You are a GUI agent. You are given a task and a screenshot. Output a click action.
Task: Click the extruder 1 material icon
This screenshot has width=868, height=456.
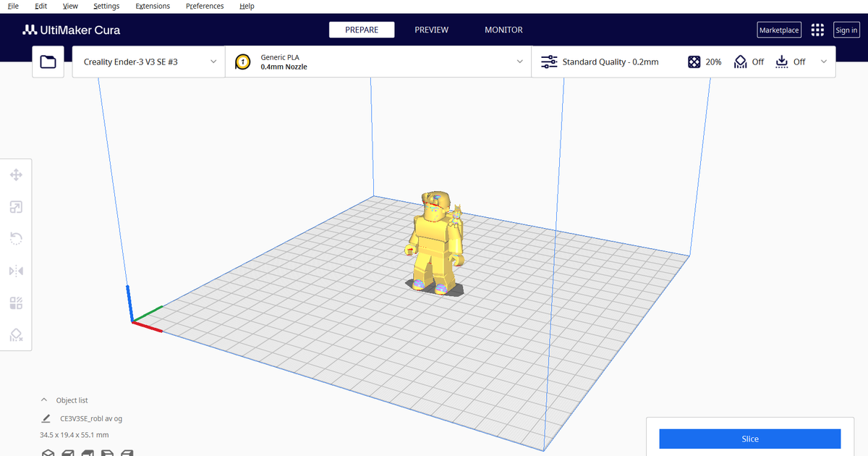(x=243, y=62)
